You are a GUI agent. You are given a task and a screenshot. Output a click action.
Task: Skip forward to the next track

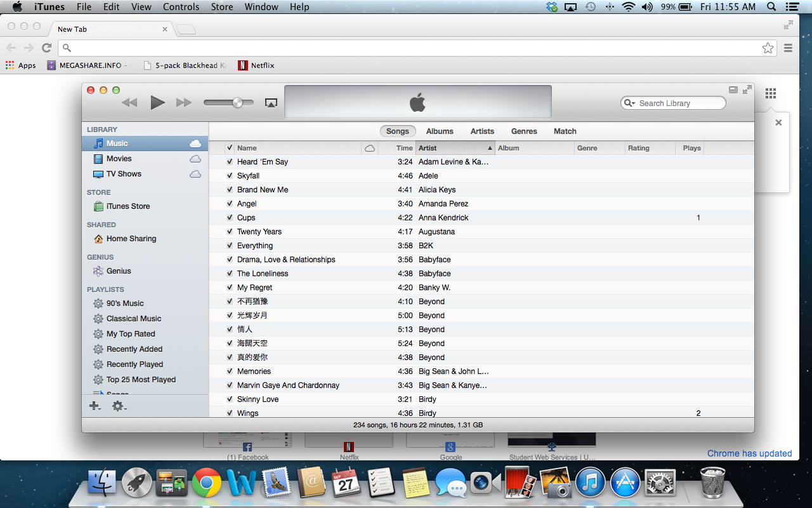pos(184,102)
